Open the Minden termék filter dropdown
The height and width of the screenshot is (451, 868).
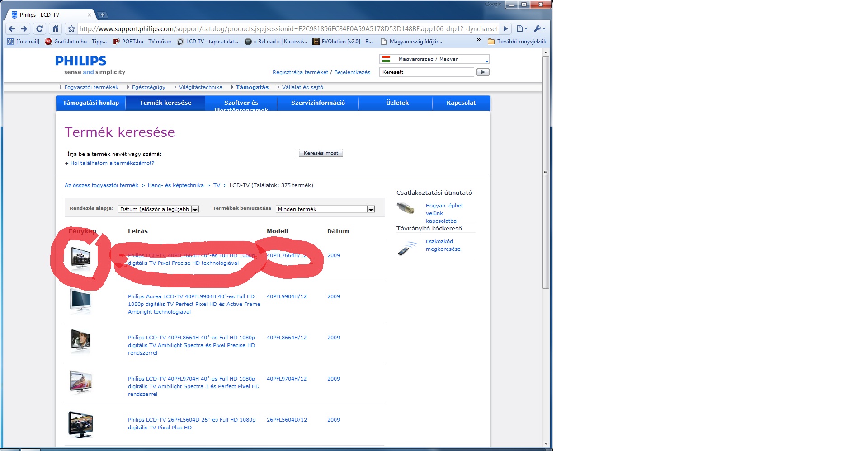[325, 209]
